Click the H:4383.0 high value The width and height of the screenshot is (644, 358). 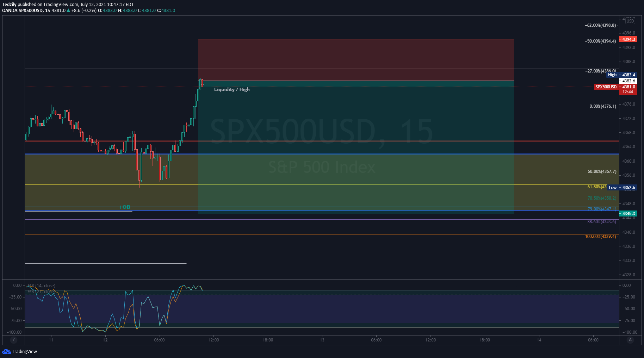(x=127, y=11)
